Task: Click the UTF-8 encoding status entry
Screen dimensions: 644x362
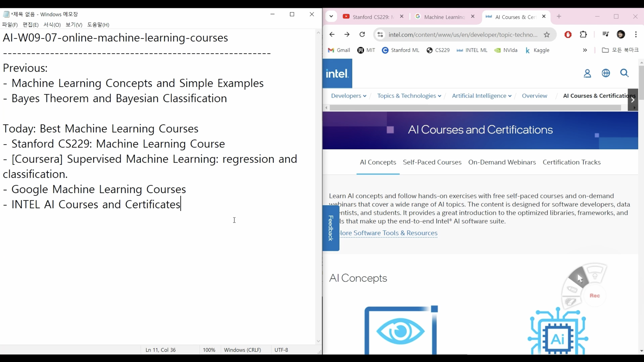Action: [x=281, y=350]
